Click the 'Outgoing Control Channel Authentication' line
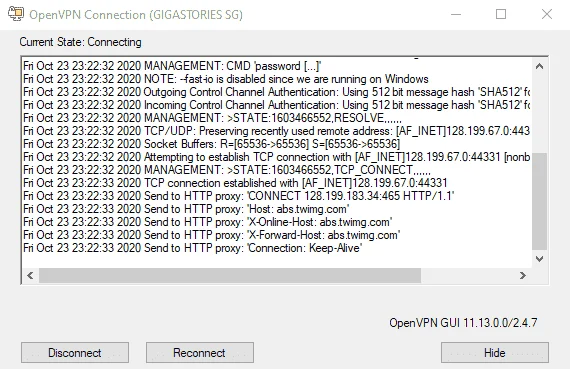This screenshot has width=570, height=369. (x=277, y=92)
